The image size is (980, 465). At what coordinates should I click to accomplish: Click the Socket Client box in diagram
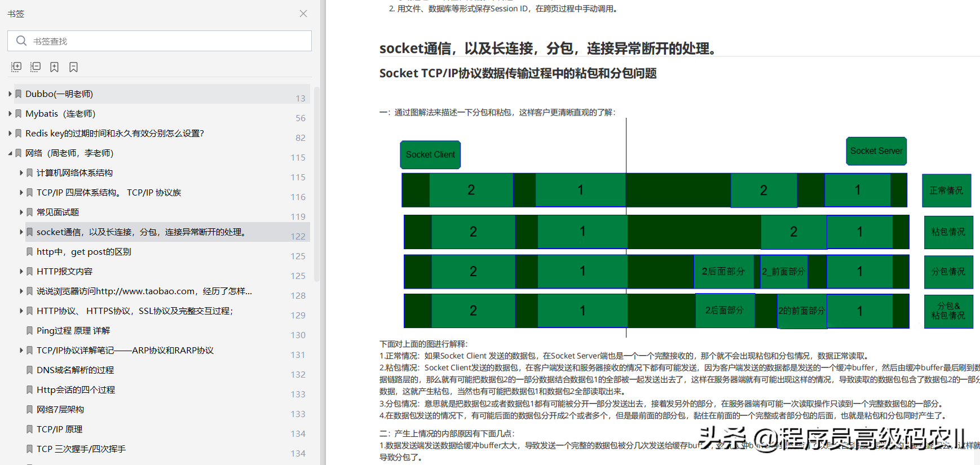(430, 154)
